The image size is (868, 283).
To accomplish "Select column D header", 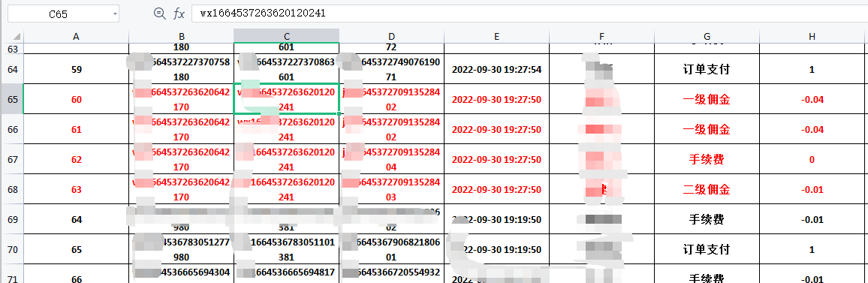I will pyautogui.click(x=391, y=36).
